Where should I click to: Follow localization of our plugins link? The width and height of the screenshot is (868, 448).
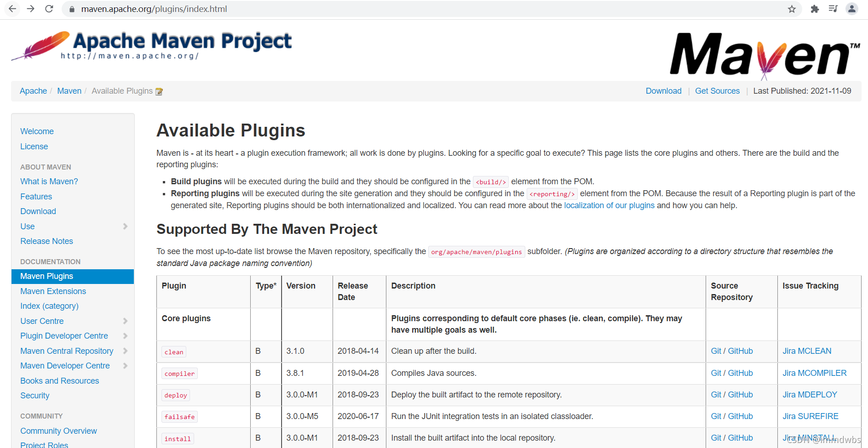click(x=609, y=205)
